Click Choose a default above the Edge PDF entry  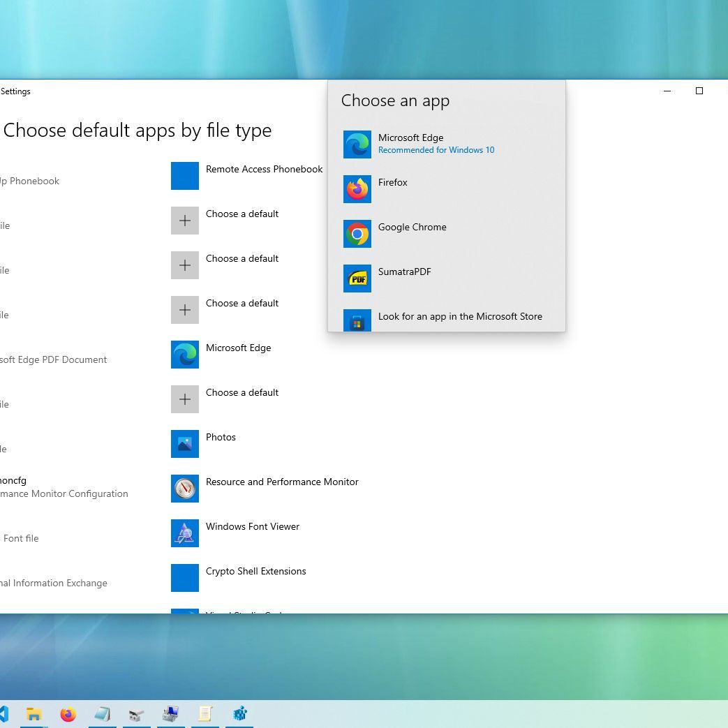coord(242,303)
